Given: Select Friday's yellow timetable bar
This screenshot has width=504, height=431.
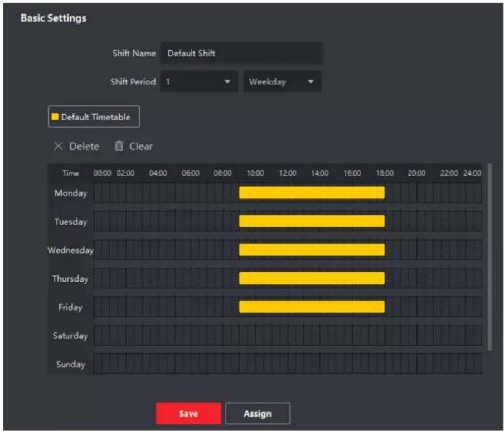Looking at the screenshot, I should pyautogui.click(x=312, y=307).
